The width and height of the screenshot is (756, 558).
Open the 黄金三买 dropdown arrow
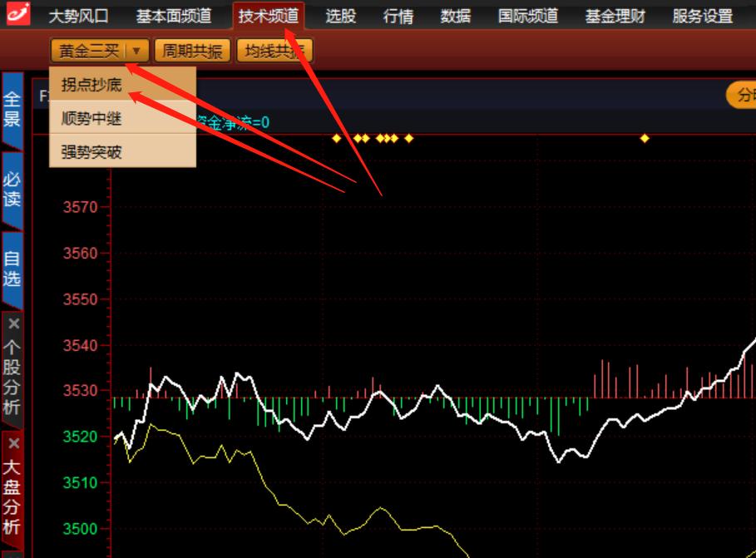tap(136, 50)
